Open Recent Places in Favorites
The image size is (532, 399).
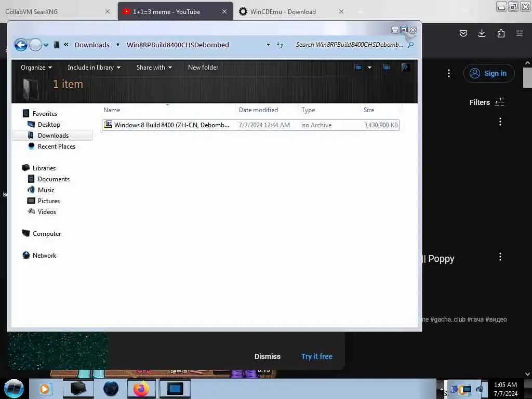point(56,146)
